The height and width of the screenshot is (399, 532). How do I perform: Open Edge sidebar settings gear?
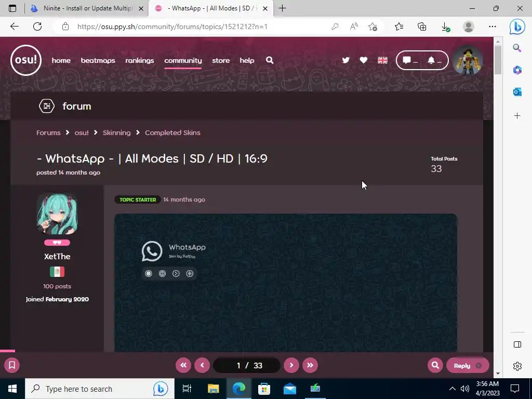pyautogui.click(x=517, y=366)
